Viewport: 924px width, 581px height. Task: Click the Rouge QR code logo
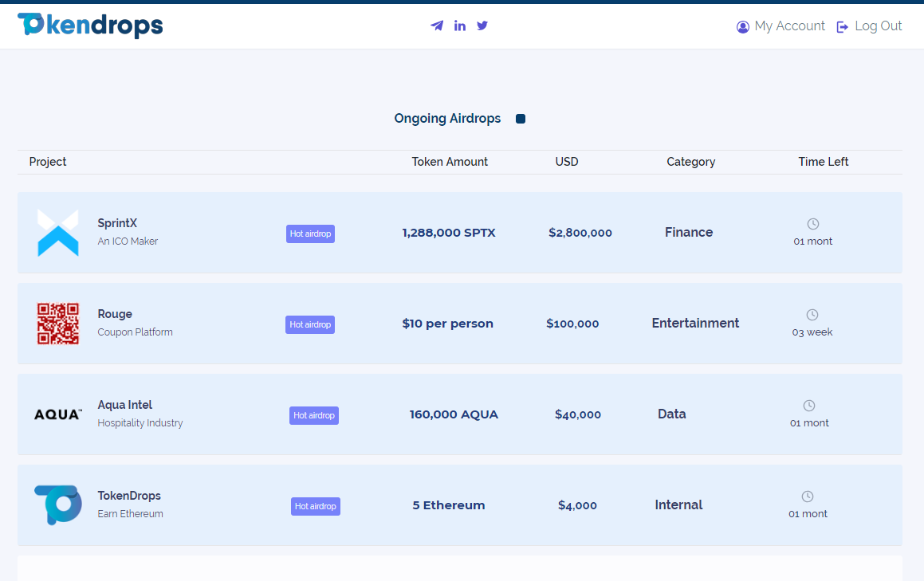coord(57,324)
